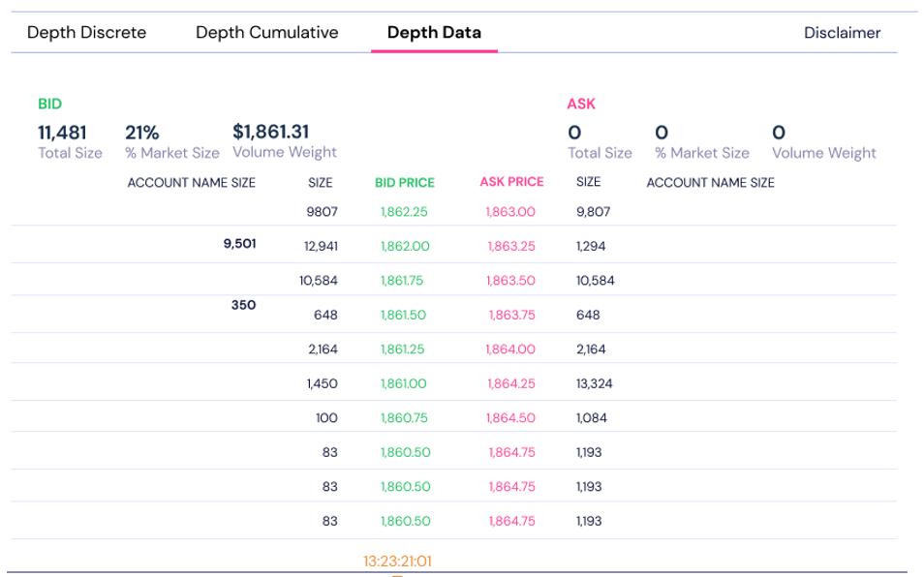Select ask price 1,864.25

point(511,383)
